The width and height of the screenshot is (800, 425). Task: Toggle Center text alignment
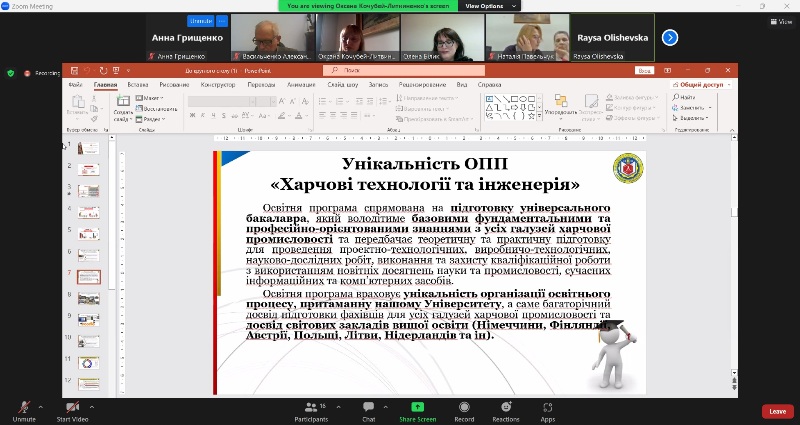pyautogui.click(x=333, y=115)
